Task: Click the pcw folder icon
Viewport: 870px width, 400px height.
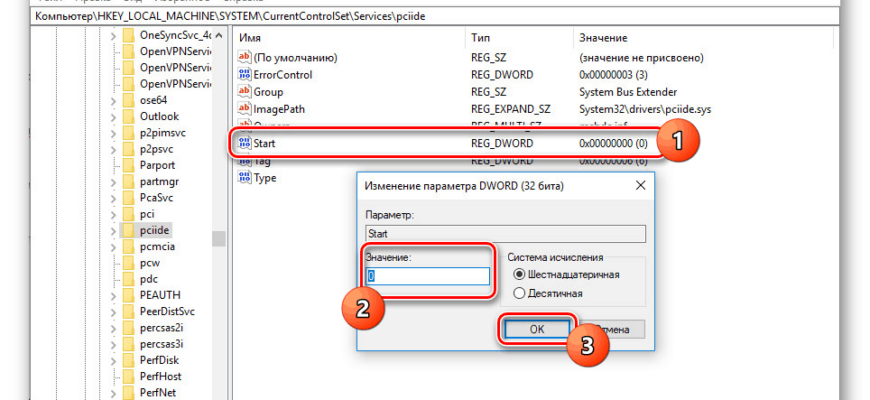Action: pyautogui.click(x=129, y=262)
